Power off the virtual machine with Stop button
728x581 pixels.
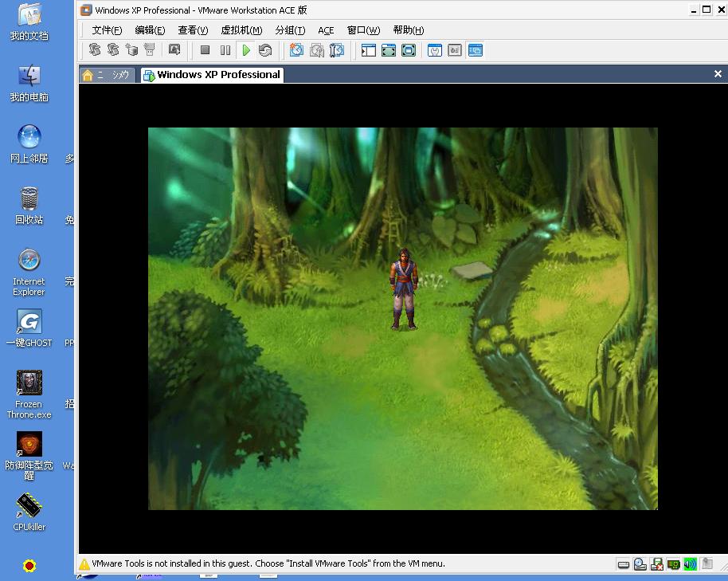(205, 50)
